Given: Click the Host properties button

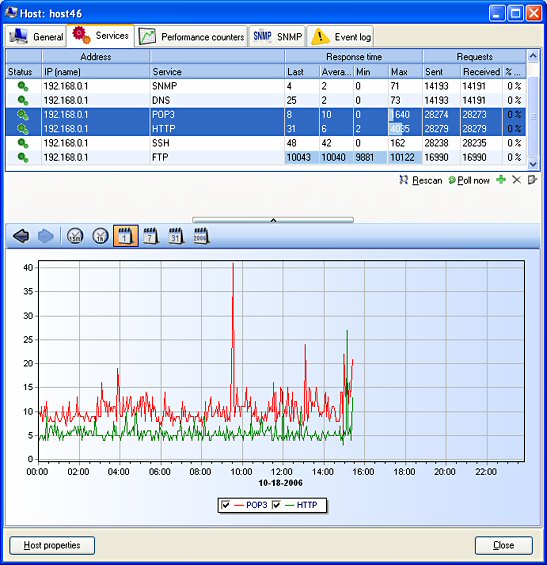Looking at the screenshot, I should tap(52, 545).
